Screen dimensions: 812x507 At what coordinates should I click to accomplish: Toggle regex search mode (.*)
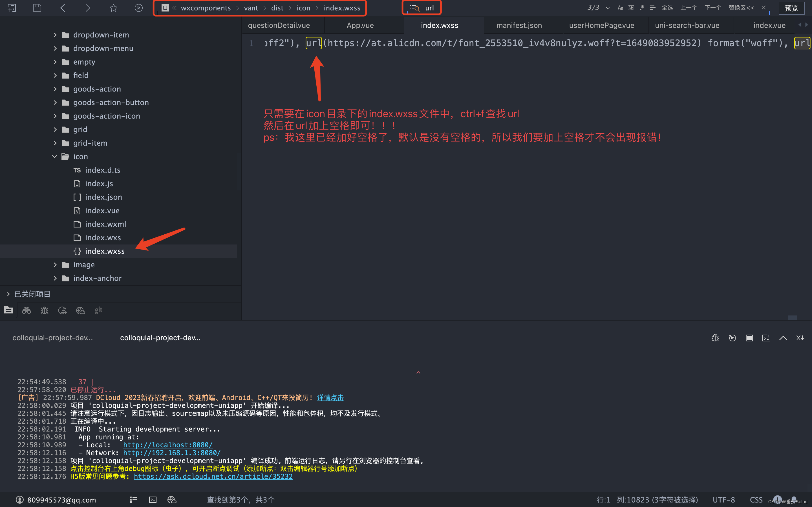pos(642,7)
